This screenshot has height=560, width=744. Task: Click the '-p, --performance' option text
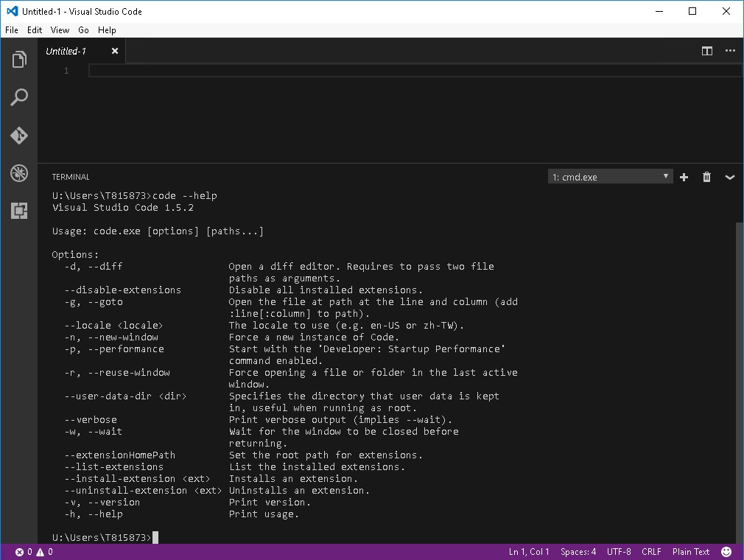pyautogui.click(x=114, y=349)
